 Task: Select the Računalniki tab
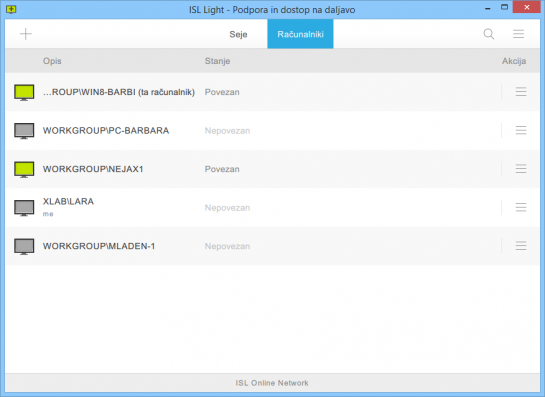pyautogui.click(x=300, y=34)
